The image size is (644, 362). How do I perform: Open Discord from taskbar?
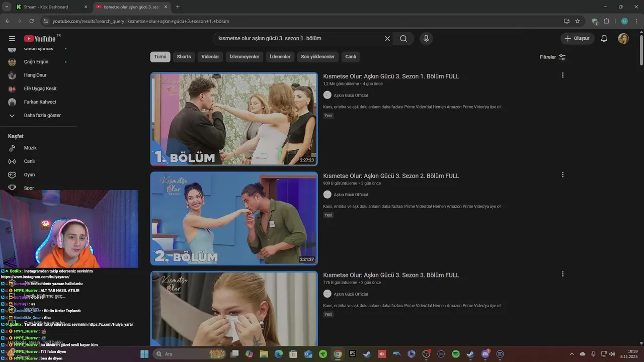pos(486,354)
